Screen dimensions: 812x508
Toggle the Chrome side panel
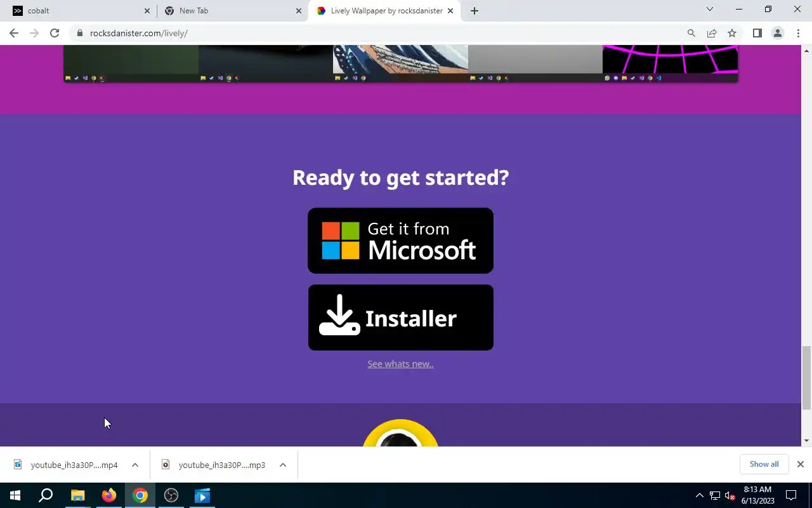pyautogui.click(x=757, y=33)
